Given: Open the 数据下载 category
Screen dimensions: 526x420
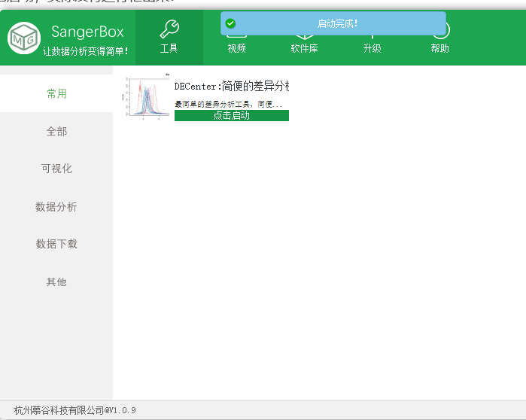Looking at the screenshot, I should tap(56, 244).
